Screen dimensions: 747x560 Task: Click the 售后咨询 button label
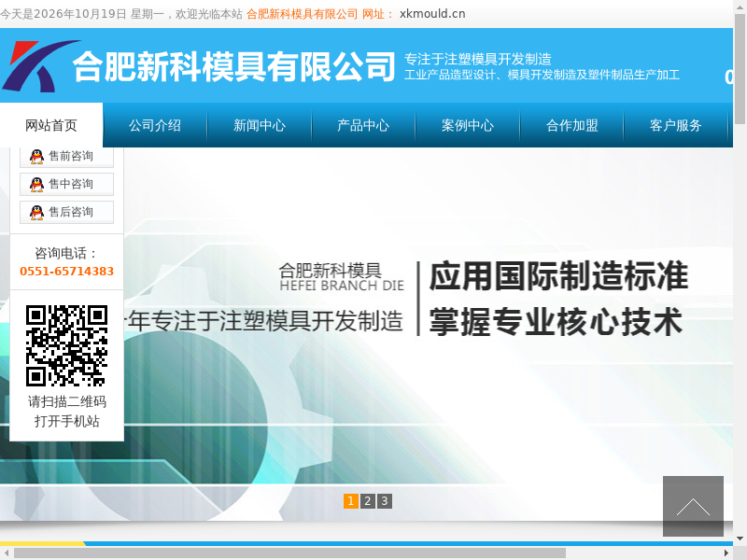71,212
